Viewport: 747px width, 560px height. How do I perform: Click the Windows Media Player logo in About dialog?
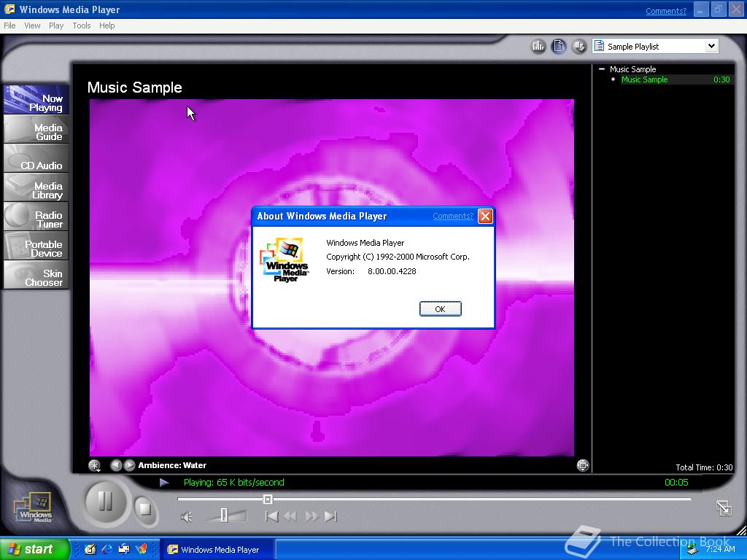pos(285,260)
